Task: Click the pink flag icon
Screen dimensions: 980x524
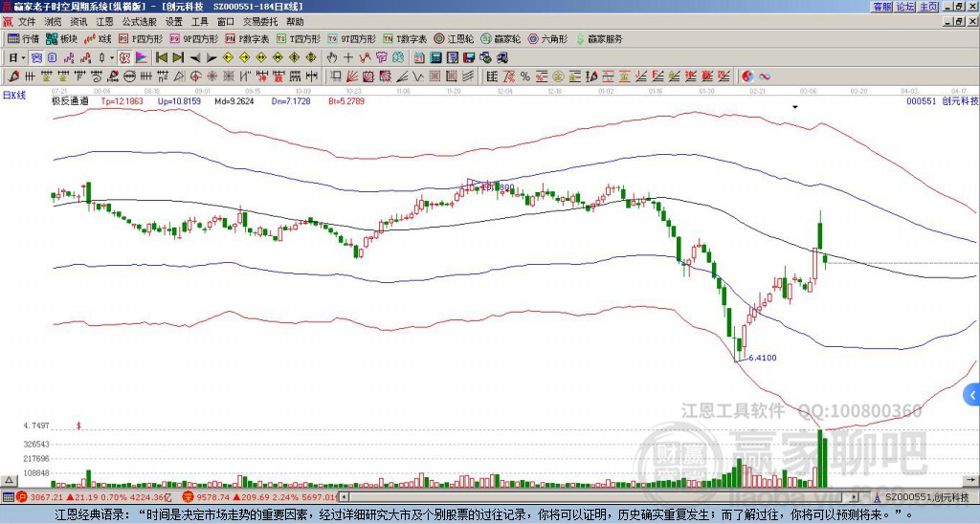Action: point(142,57)
